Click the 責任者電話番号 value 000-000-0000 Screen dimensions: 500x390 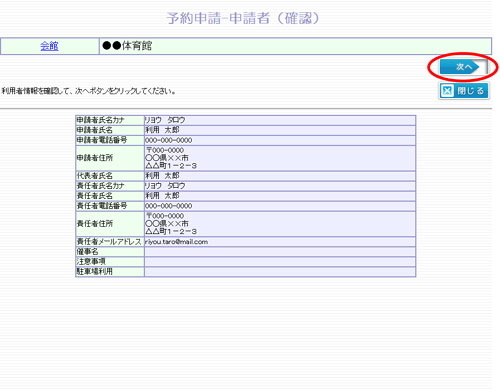168,206
